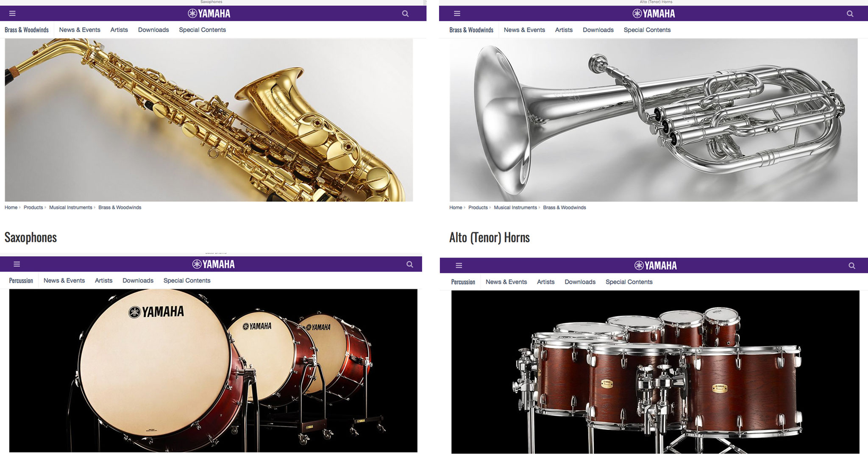Screen dimensions: 868x455
Task: Open hamburger menu on Saxophones page
Action: point(12,14)
